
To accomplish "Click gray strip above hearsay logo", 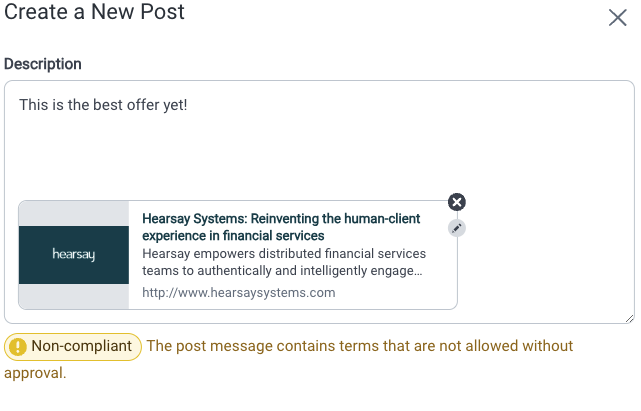I will click(x=74, y=213).
